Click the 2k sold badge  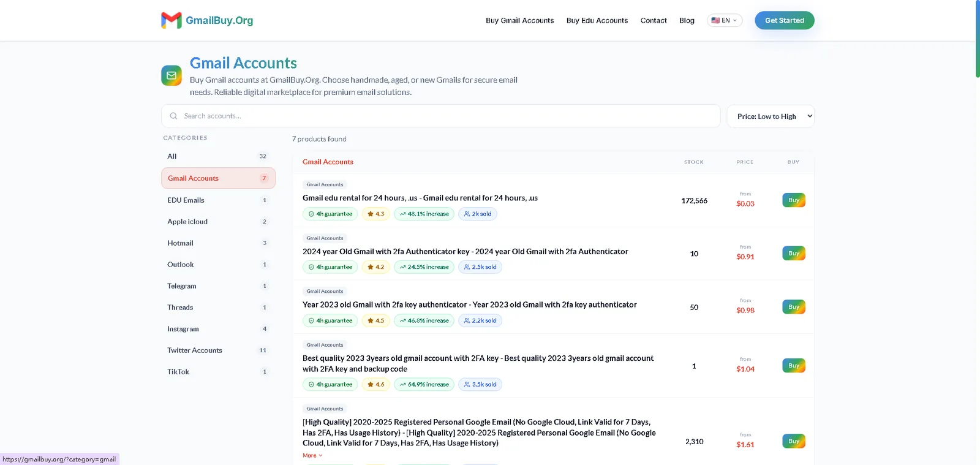tap(478, 214)
